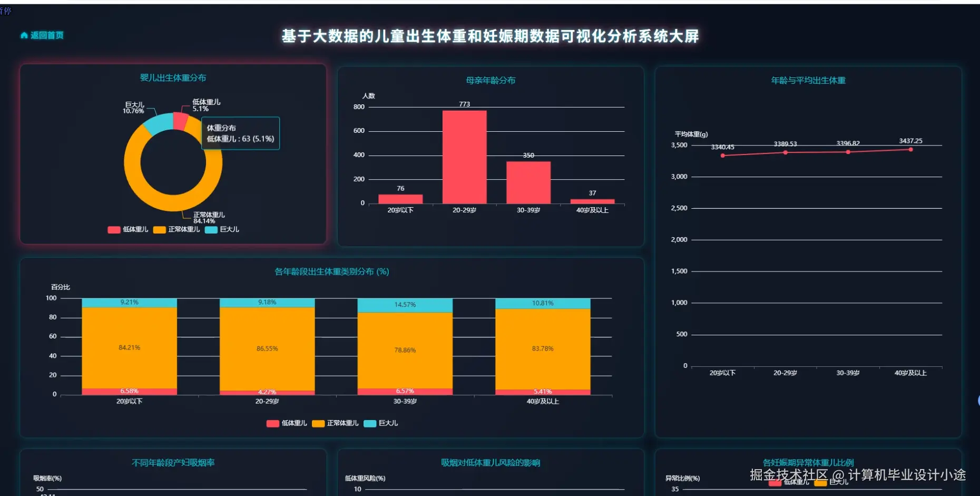Toggle 巨大儿 legend below the stacked bar chart
Image resolution: width=980 pixels, height=496 pixels.
click(381, 423)
